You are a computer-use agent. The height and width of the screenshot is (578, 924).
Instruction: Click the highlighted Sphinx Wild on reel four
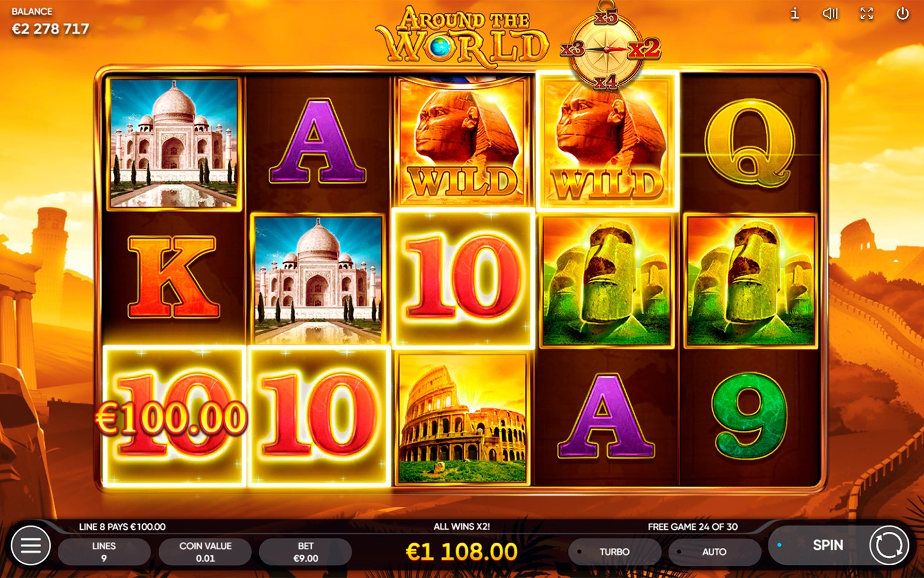607,141
